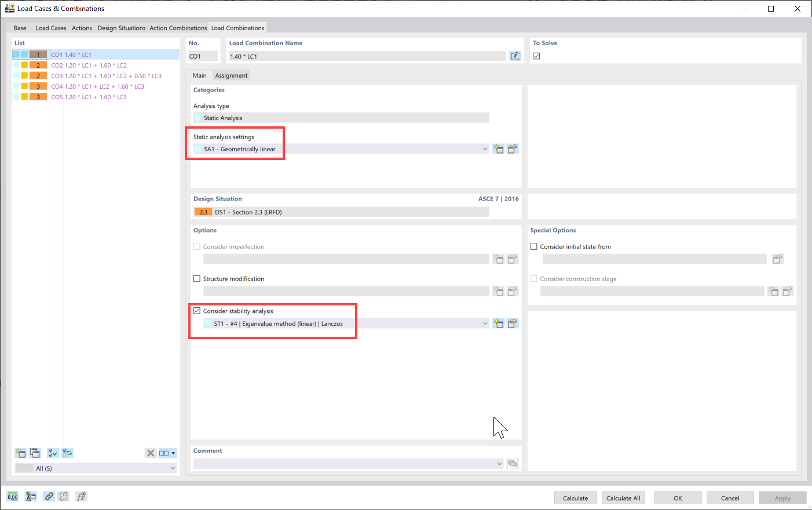Viewport: 812px width, 510px height.
Task: Edit the selected stability analysis settings
Action: point(513,323)
